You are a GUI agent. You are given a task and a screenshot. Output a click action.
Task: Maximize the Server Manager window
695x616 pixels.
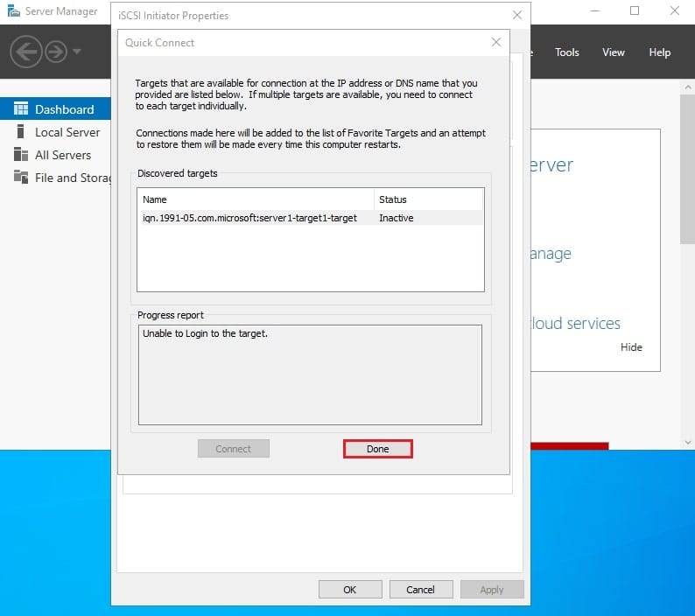pos(635,10)
